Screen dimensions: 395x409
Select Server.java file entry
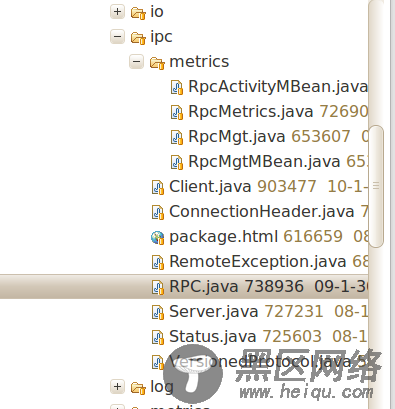(214, 312)
